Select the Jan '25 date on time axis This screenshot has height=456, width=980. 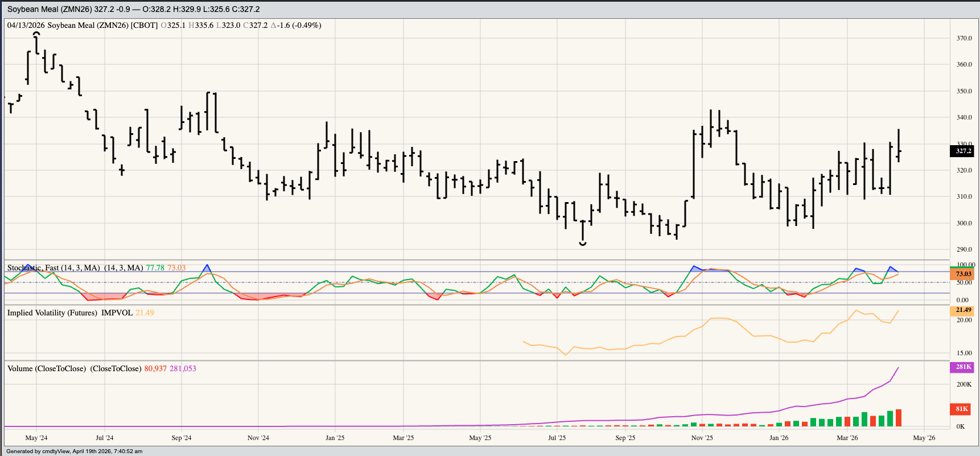[x=335, y=438]
